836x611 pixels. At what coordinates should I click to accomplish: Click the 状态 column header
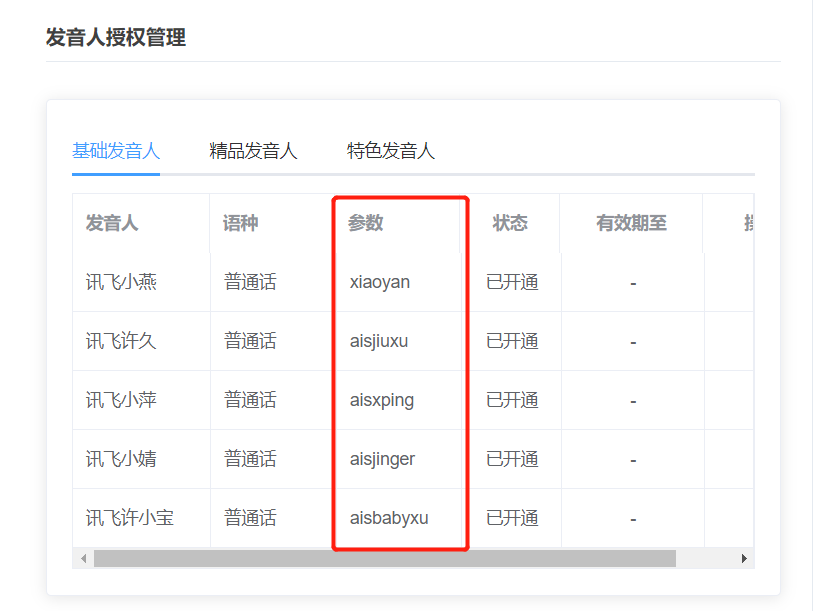(510, 223)
